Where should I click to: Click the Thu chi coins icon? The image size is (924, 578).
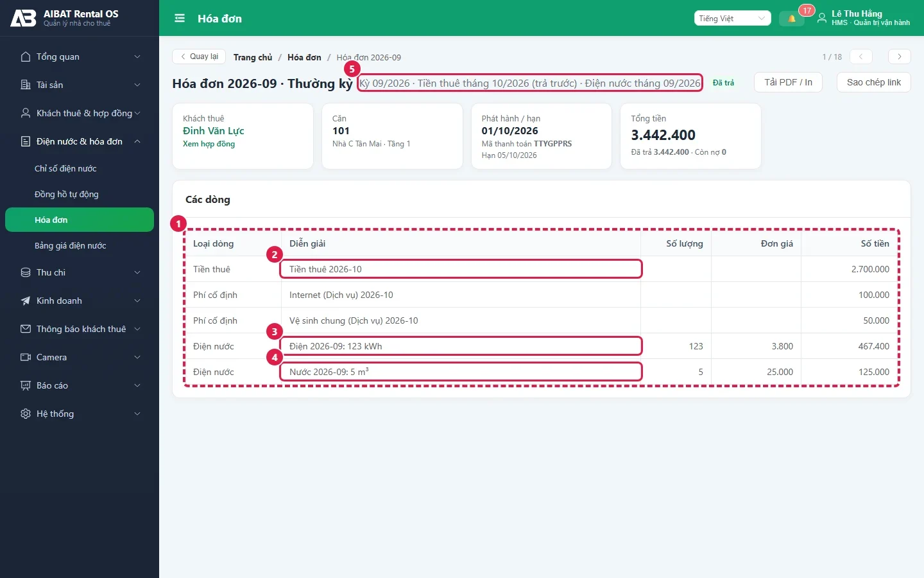[x=26, y=272]
